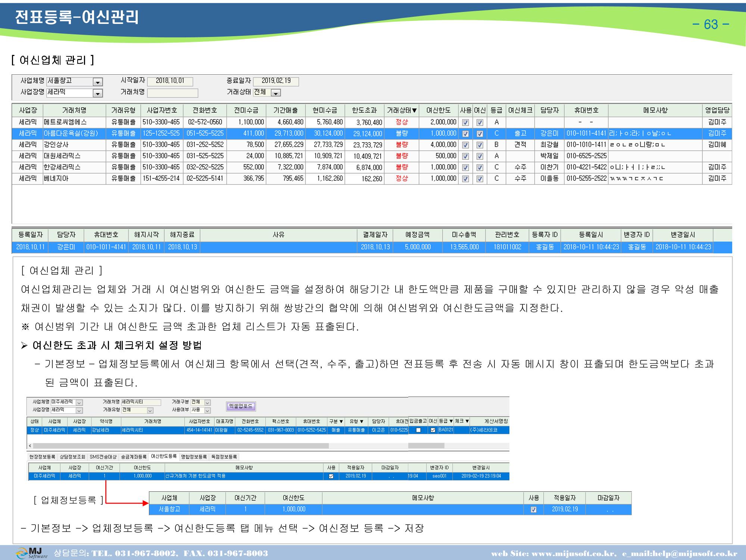Click the 여신한도 column header
The width and height of the screenshot is (746, 560).
point(438,111)
